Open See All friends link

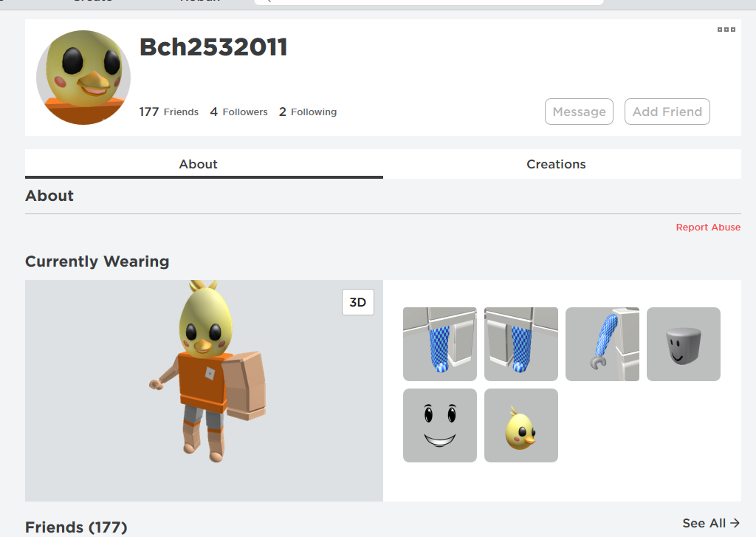711,523
